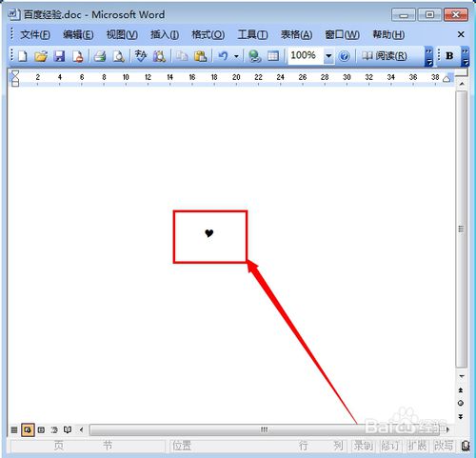Toggle bold formatting
The height and width of the screenshot is (458, 476).
[449, 56]
